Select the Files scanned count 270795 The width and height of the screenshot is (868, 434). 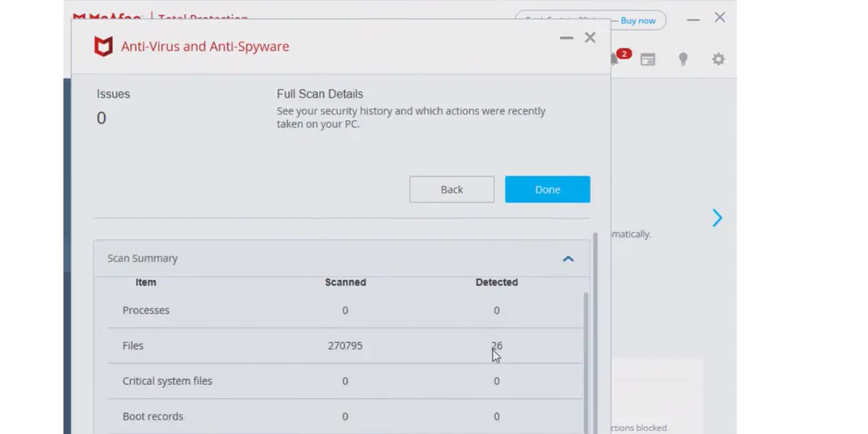point(345,346)
